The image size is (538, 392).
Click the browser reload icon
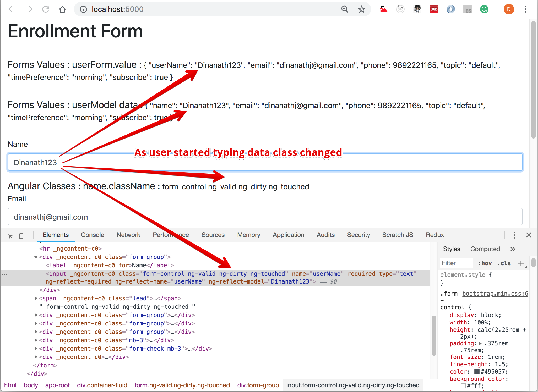point(46,9)
